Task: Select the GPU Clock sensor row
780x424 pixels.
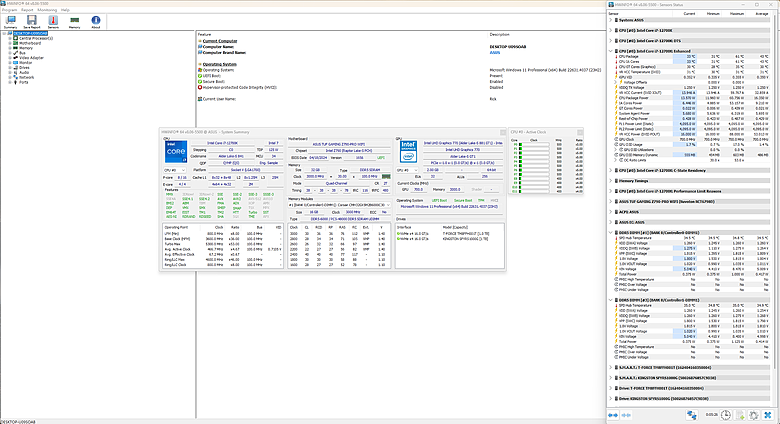Action: coord(691,140)
